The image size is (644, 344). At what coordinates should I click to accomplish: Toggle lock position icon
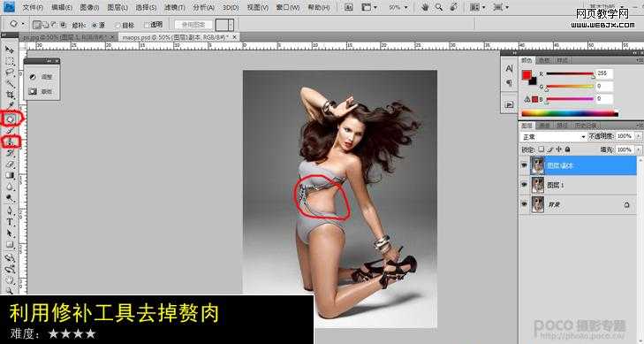559,149
